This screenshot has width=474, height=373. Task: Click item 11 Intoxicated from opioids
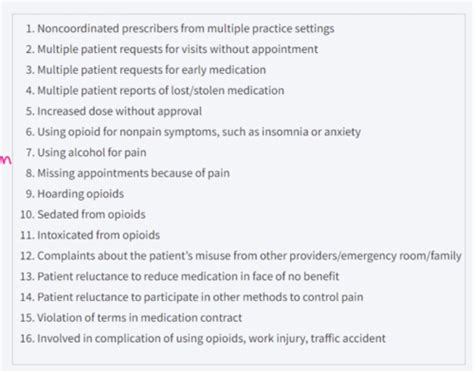tap(90, 235)
